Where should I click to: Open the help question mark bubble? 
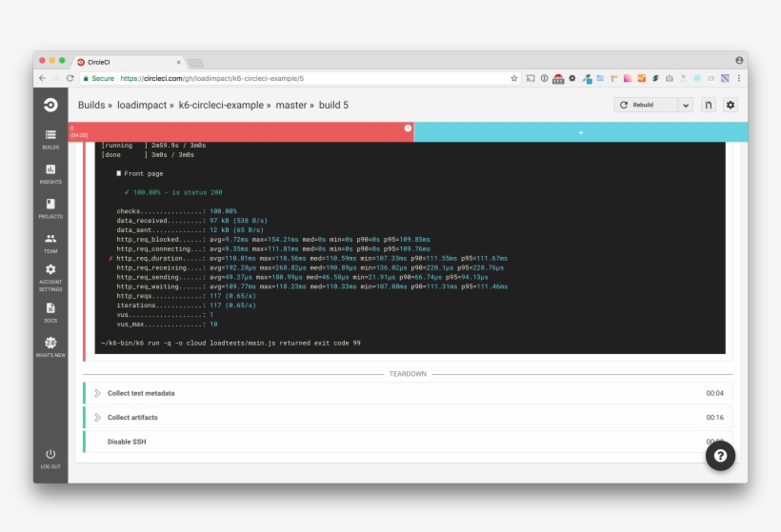[x=720, y=455]
